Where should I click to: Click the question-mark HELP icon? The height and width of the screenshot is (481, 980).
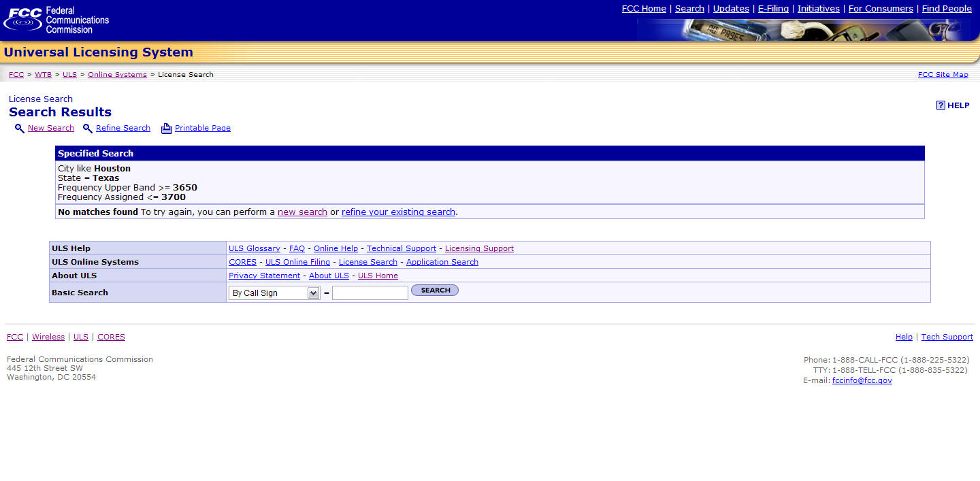tap(941, 105)
